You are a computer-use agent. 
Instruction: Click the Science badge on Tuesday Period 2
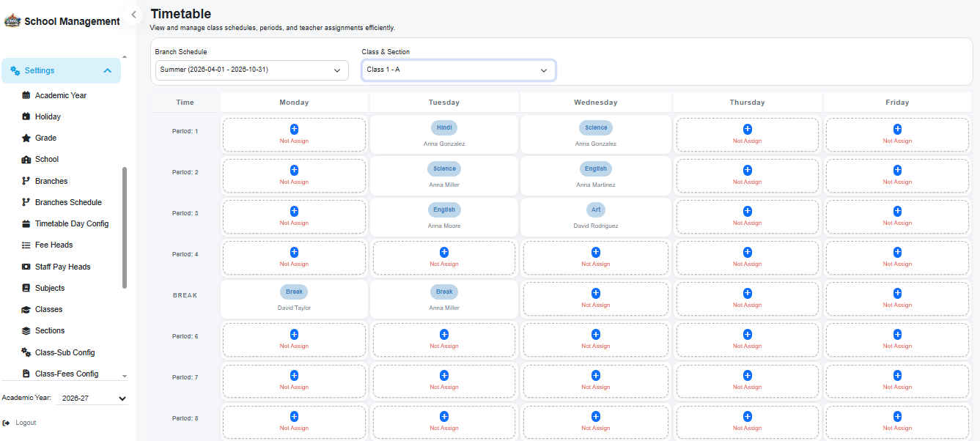tap(444, 168)
